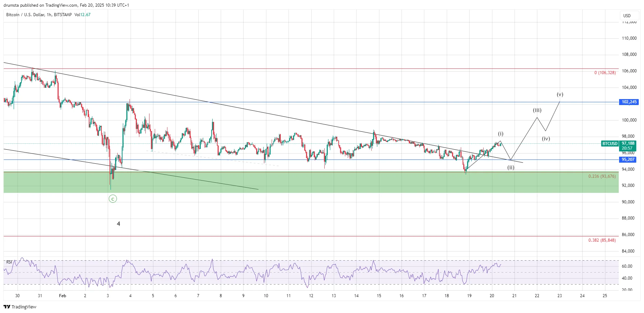Click the 110,000 price axis label
Viewport: 644px width, 313px height.
click(x=629, y=38)
